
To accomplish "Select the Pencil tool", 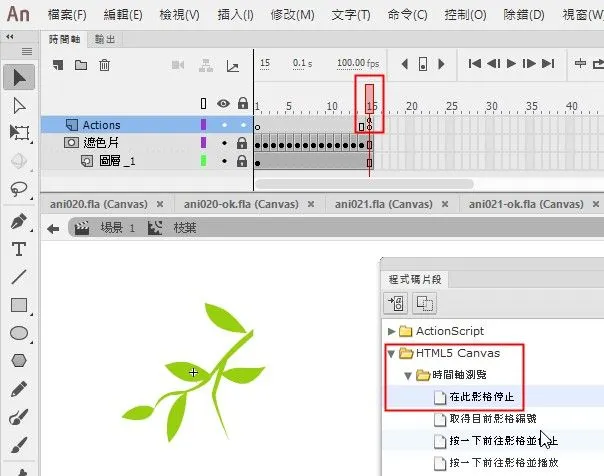I will pyautogui.click(x=19, y=389).
